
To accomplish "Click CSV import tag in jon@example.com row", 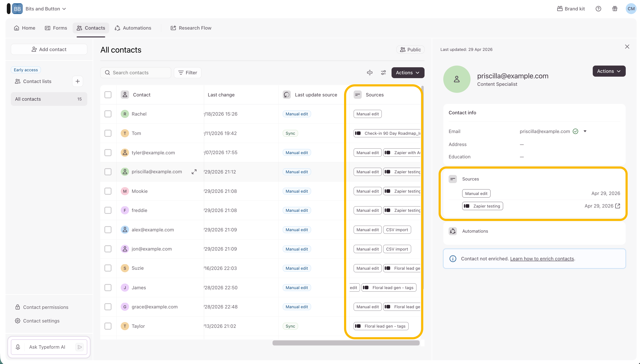I will (397, 249).
